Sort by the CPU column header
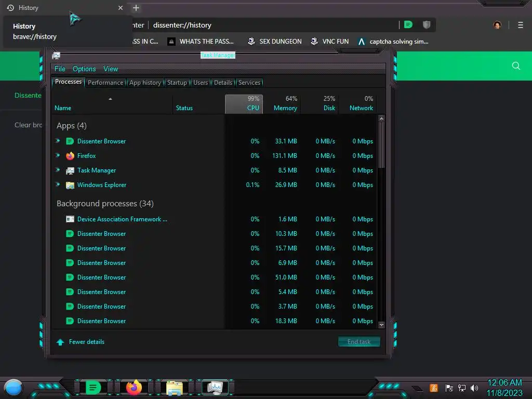Image resolution: width=532 pixels, height=399 pixels. [x=244, y=104]
